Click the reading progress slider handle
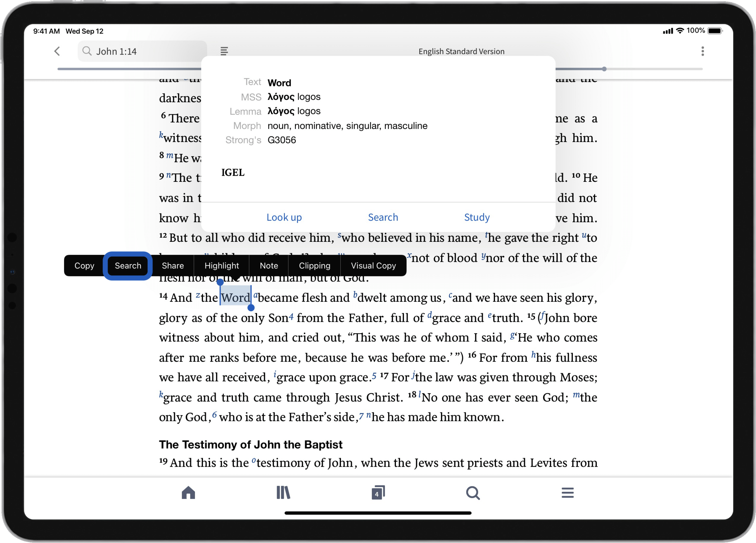 [x=604, y=69]
